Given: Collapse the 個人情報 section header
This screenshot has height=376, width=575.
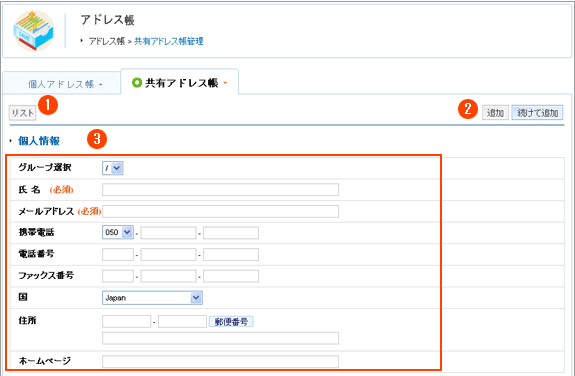Looking at the screenshot, I should click(x=39, y=141).
